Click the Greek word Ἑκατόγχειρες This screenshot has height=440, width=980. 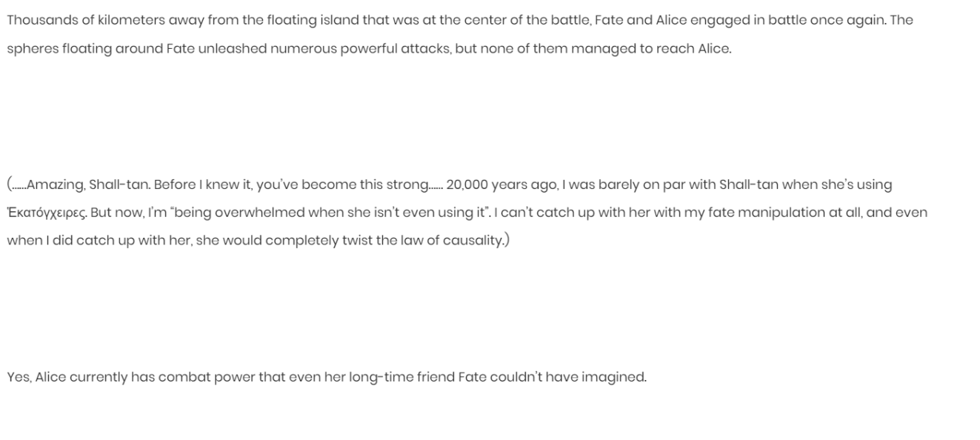point(47,213)
